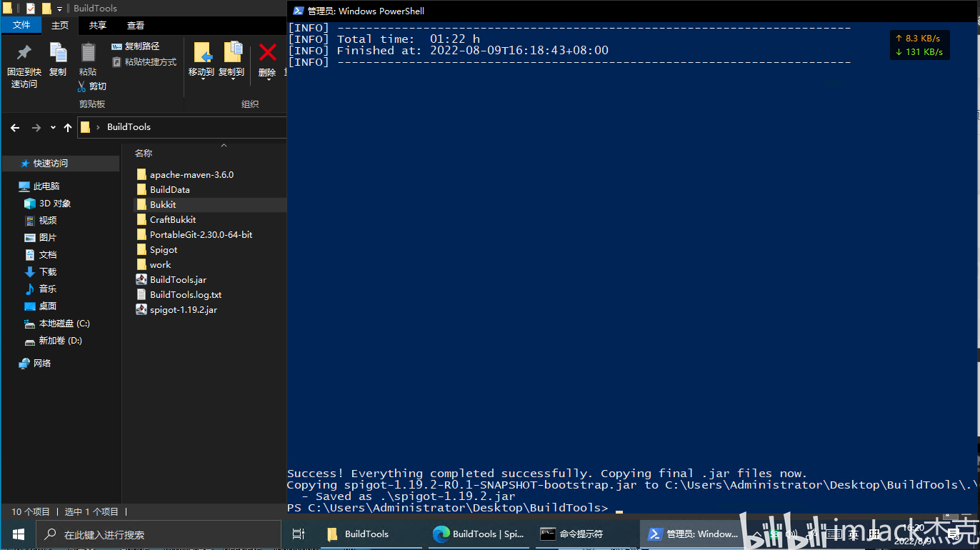Click the Name (名称) column header
This screenshot has height=550, width=980.
click(144, 154)
